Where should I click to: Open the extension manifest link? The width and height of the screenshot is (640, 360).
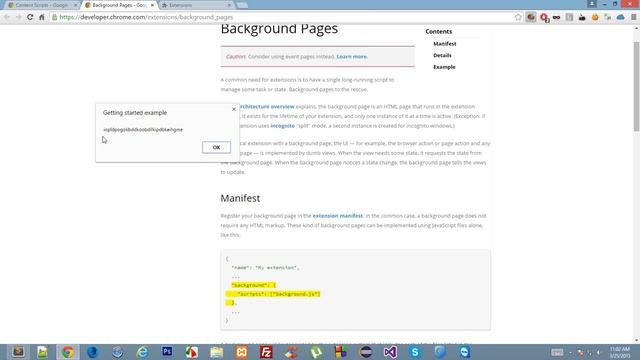tap(338, 216)
